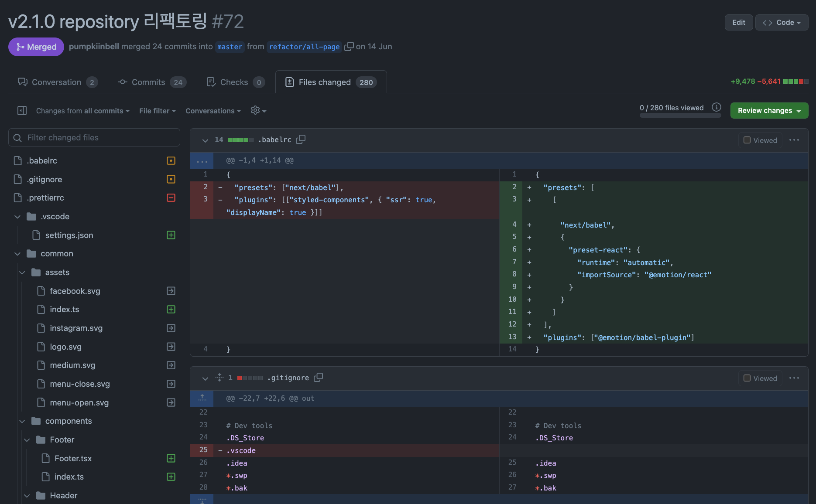Open the File filter dropdown
This screenshot has height=504, width=816.
coord(158,111)
